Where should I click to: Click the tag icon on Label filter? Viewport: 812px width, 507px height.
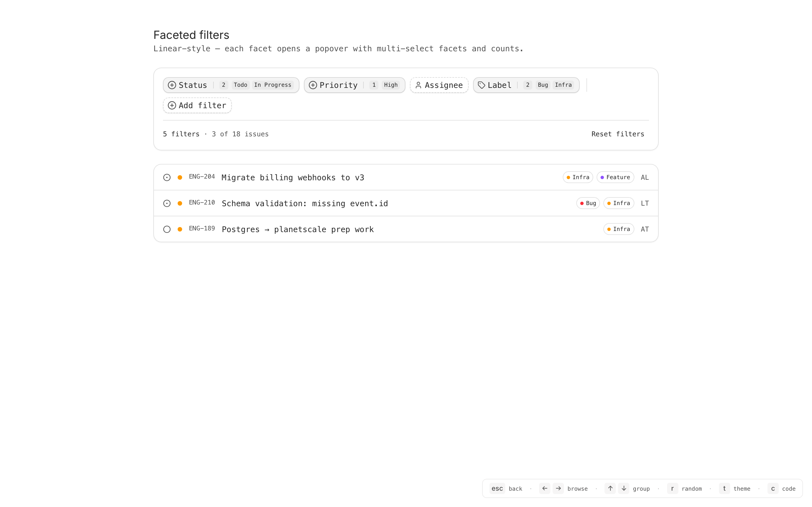pyautogui.click(x=482, y=85)
